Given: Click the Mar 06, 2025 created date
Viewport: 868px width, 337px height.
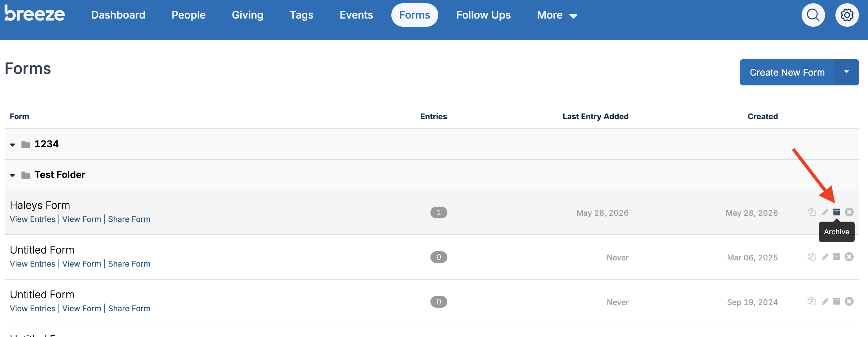Looking at the screenshot, I should (x=752, y=258).
